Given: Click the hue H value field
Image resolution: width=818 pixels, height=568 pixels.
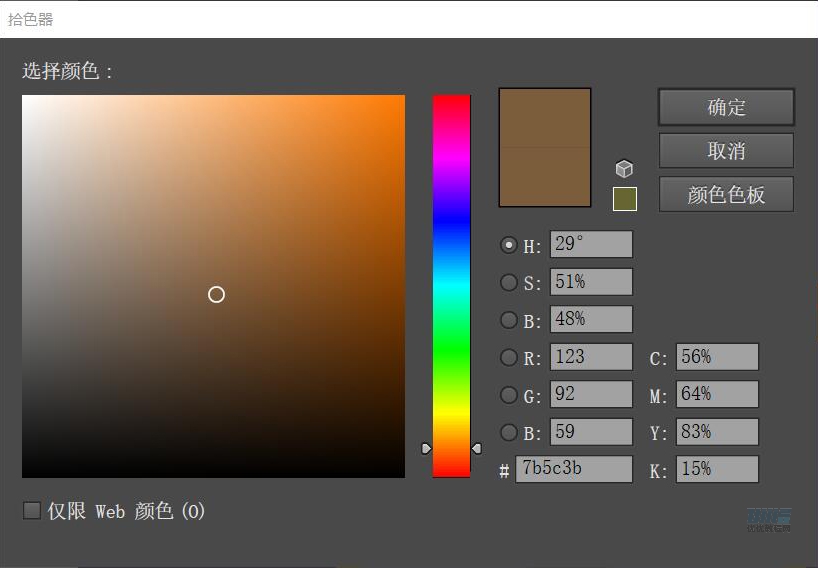Looking at the screenshot, I should 590,245.
